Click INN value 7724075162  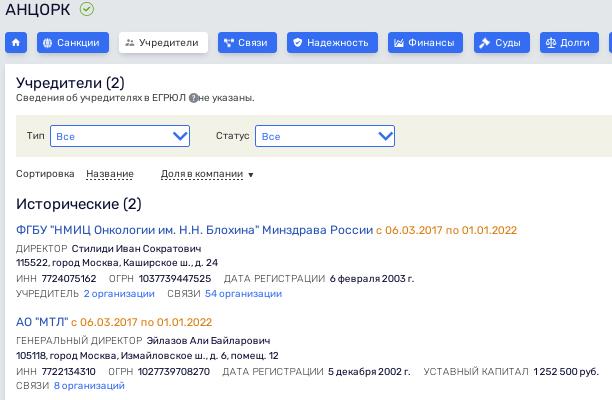click(x=69, y=279)
